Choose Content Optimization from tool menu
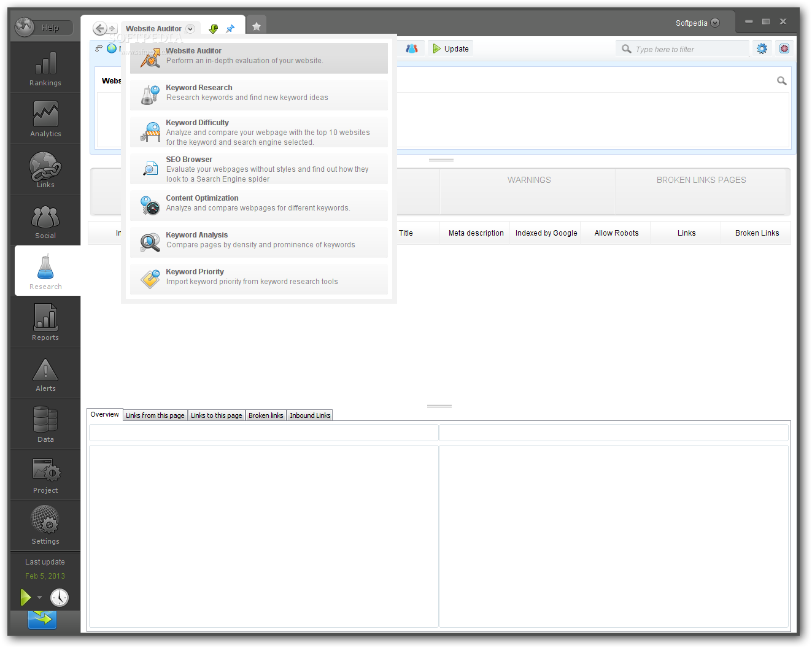812x648 pixels. [x=259, y=205]
